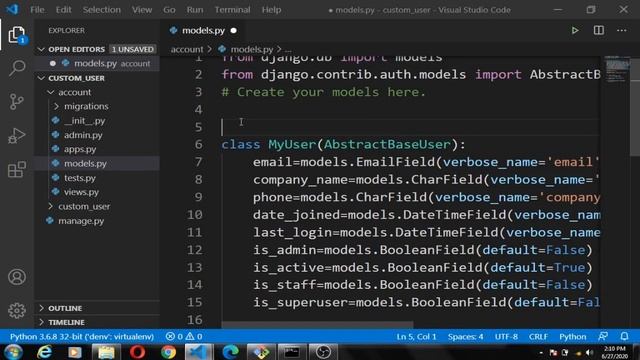Open Opera browser from taskbar
The width and height of the screenshot is (640, 360).
(x=138, y=352)
